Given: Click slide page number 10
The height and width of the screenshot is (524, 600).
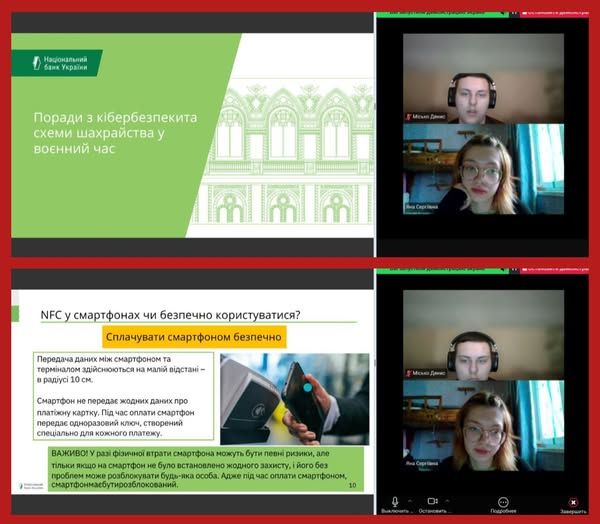Looking at the screenshot, I should pyautogui.click(x=352, y=485).
